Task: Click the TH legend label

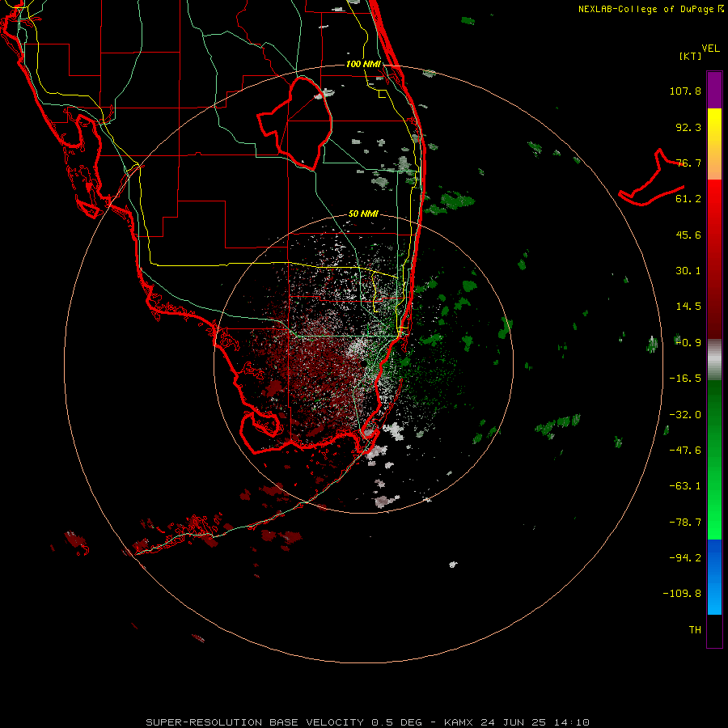Action: [695, 630]
